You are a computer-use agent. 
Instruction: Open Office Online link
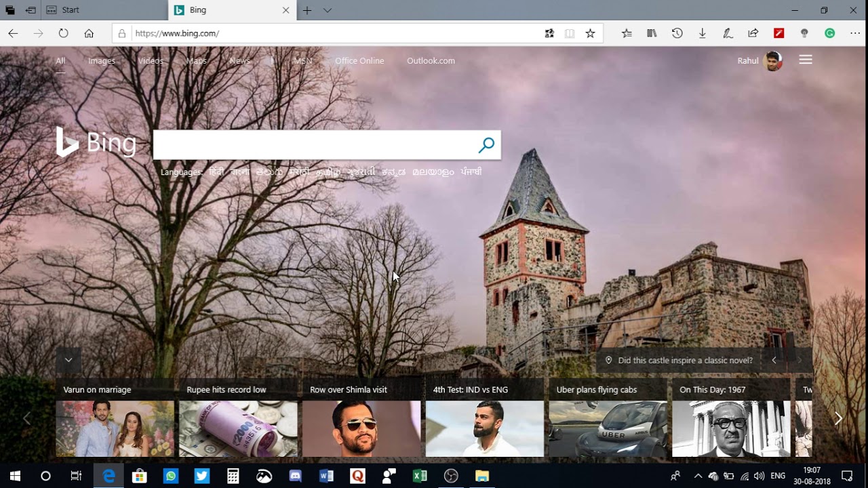click(x=359, y=61)
